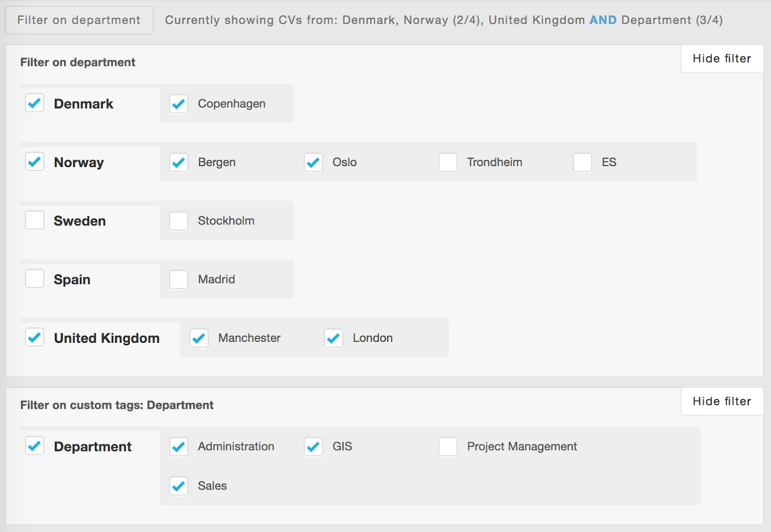The width and height of the screenshot is (771, 532).
Task: Hide the department filter panel
Action: tap(722, 59)
